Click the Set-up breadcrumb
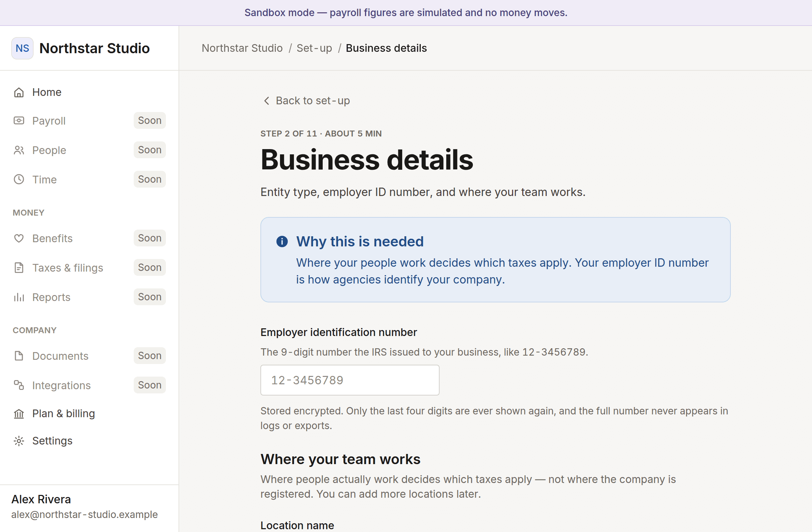The width and height of the screenshot is (812, 532). point(314,48)
